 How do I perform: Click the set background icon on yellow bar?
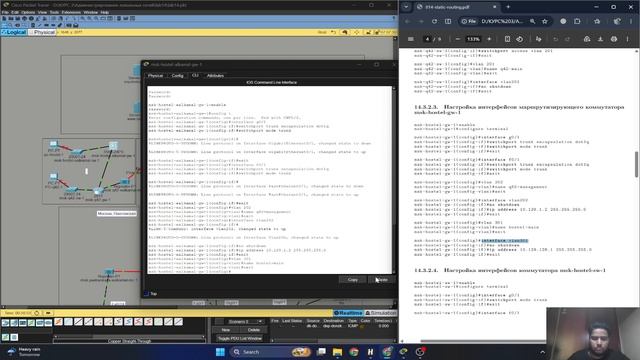368,32
